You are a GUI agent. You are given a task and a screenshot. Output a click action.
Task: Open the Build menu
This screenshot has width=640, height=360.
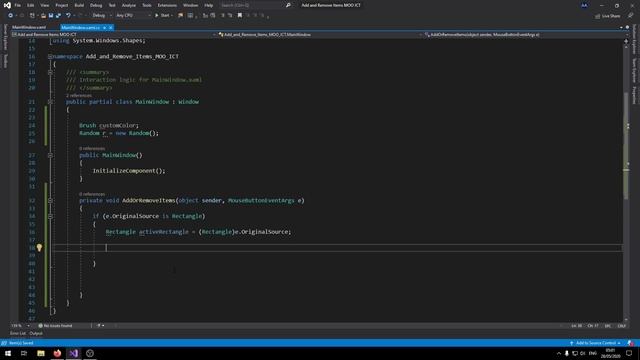click(x=79, y=5)
